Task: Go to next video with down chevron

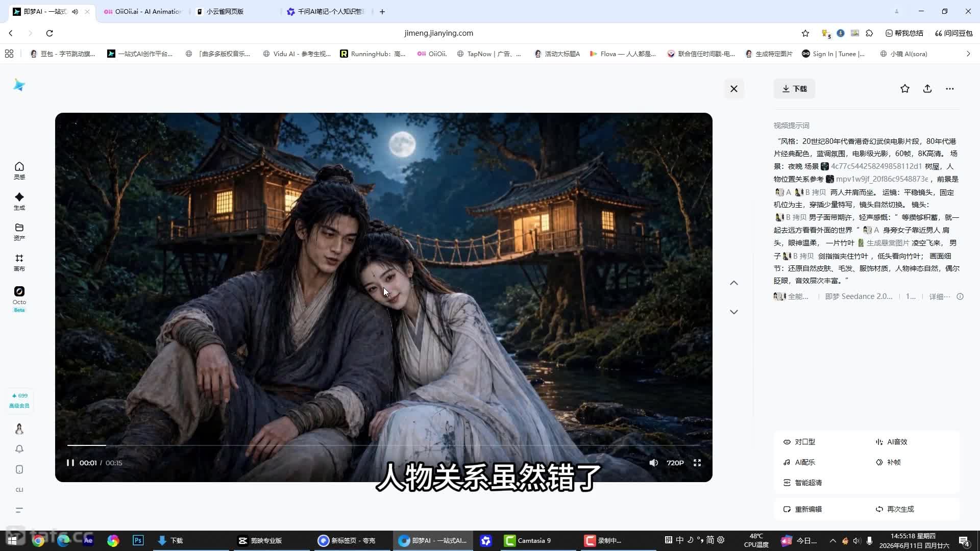Action: click(734, 312)
